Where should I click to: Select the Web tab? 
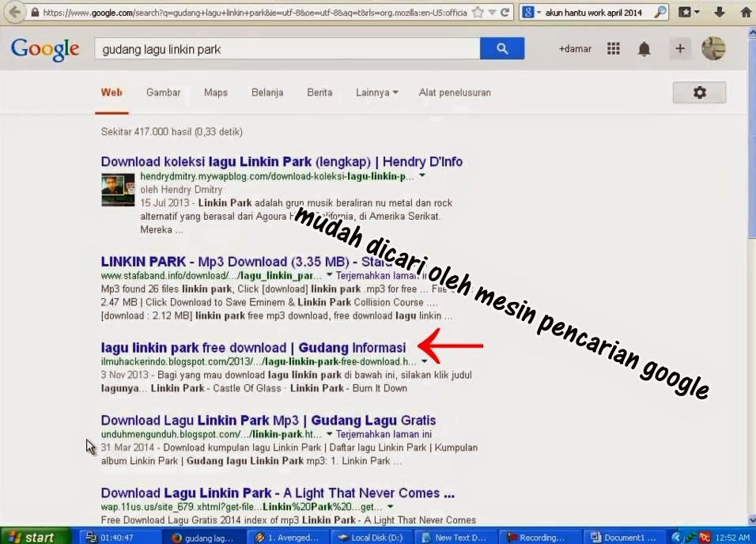tap(112, 93)
